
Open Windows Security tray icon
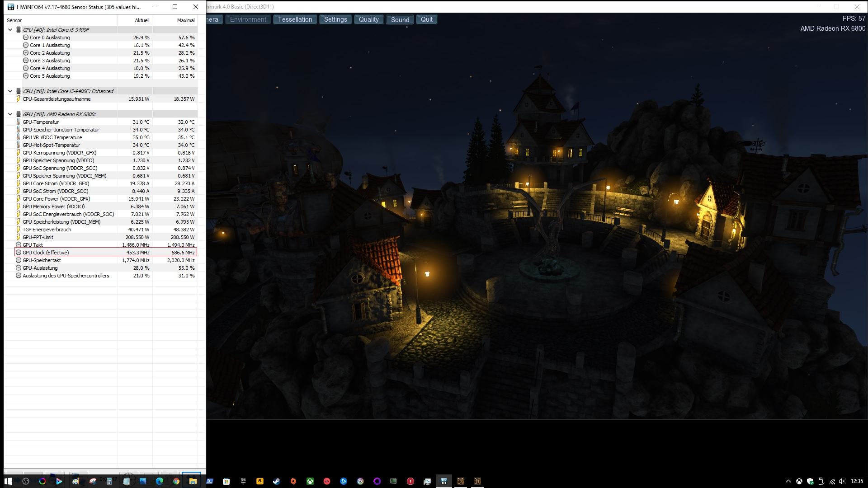810,481
